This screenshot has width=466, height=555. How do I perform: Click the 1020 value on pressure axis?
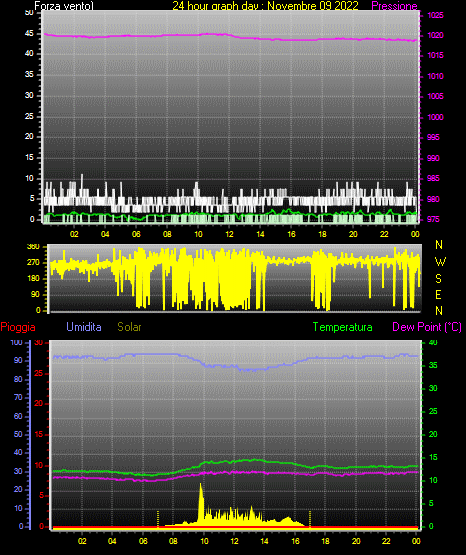435,35
